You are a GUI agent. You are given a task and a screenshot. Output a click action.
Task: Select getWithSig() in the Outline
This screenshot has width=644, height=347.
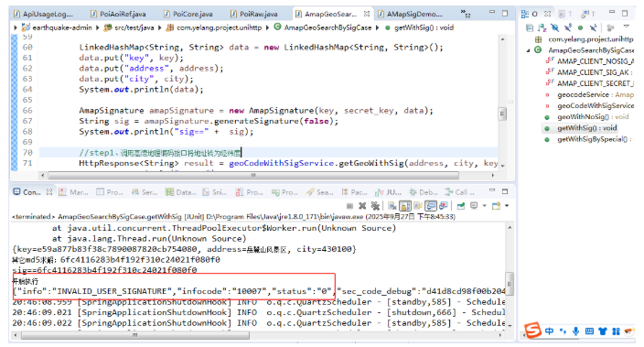(587, 128)
